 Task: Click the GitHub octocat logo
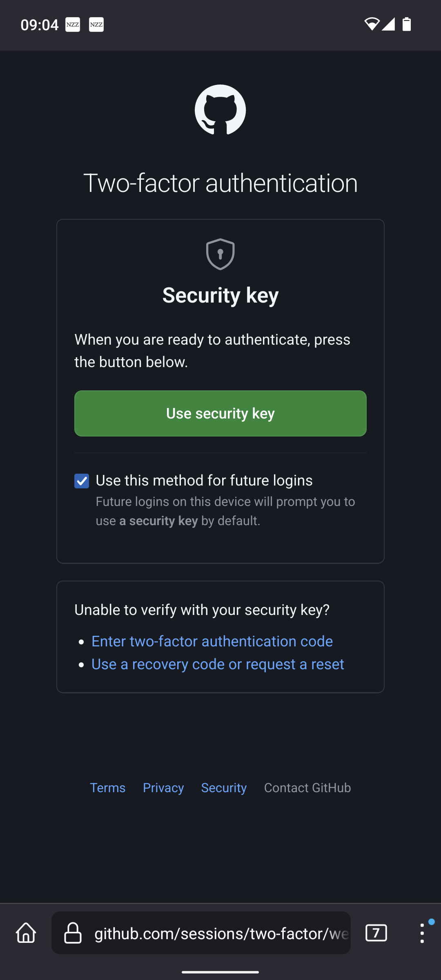pyautogui.click(x=220, y=109)
